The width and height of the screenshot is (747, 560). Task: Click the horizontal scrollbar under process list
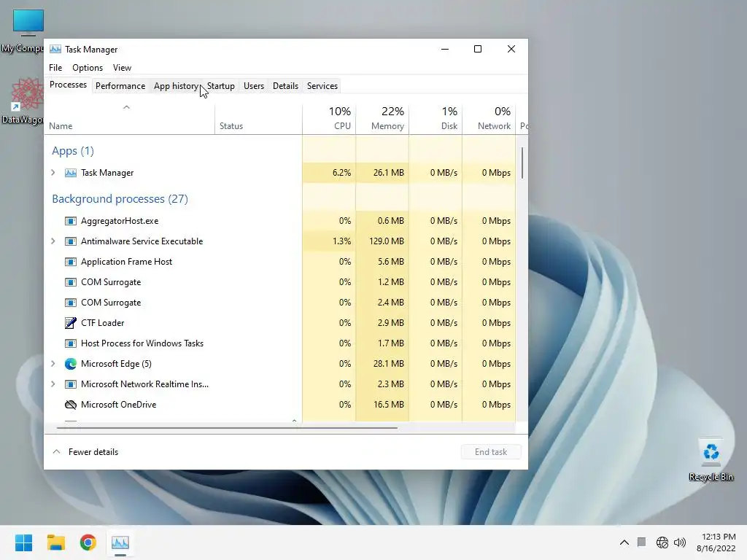pos(227,428)
